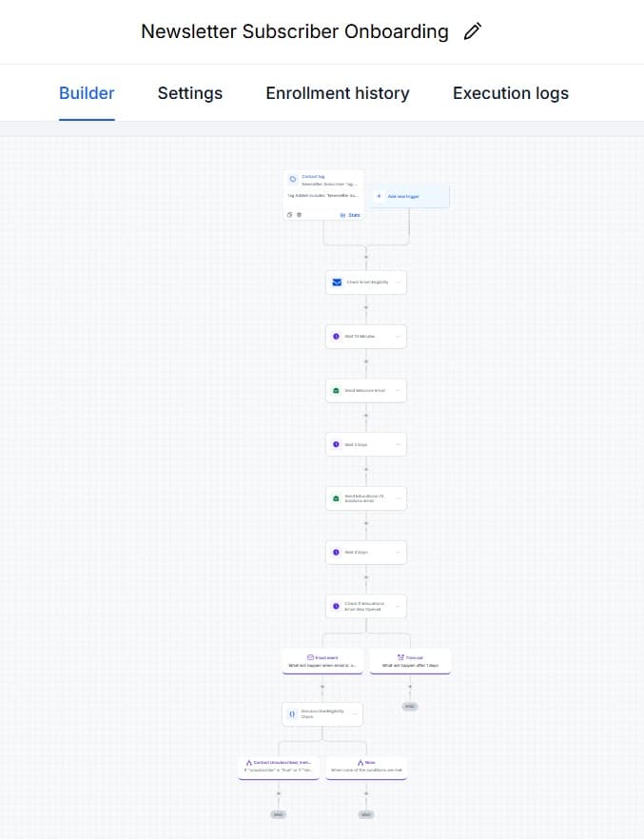The width and height of the screenshot is (644, 839).
Task: Click END marker under Contact Unsubscribed branch
Action: pos(278,815)
